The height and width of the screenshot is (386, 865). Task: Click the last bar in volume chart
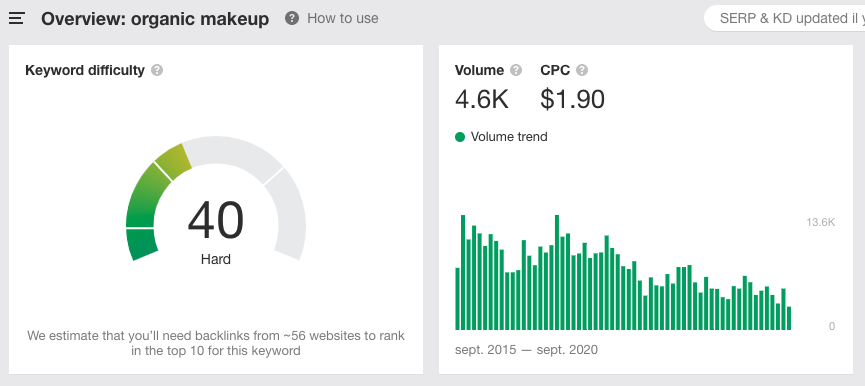789,318
